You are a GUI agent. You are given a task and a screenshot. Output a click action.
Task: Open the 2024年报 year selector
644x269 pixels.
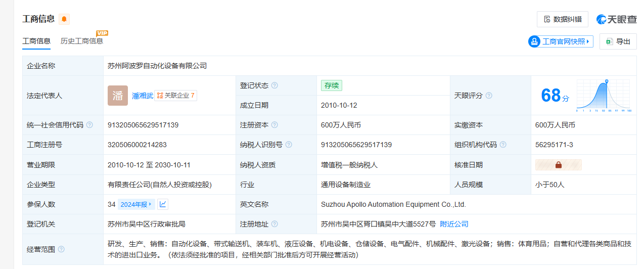click(x=136, y=204)
